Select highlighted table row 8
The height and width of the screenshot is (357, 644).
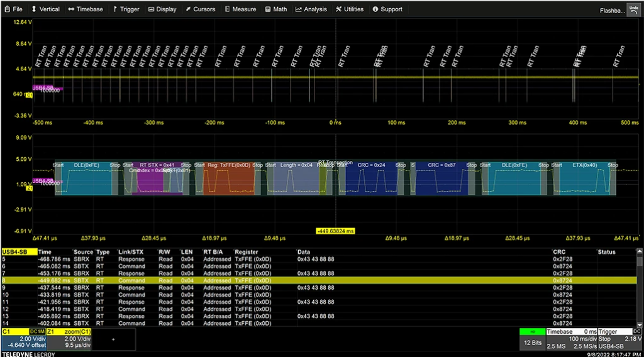coord(319,280)
